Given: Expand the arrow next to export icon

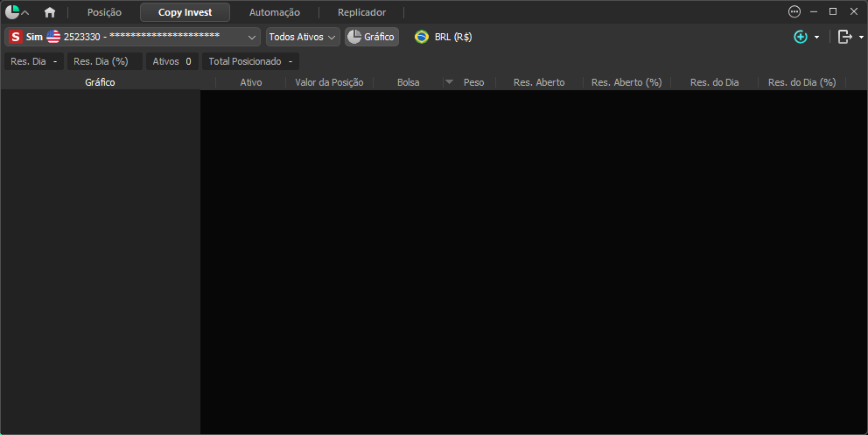Looking at the screenshot, I should 861,37.
